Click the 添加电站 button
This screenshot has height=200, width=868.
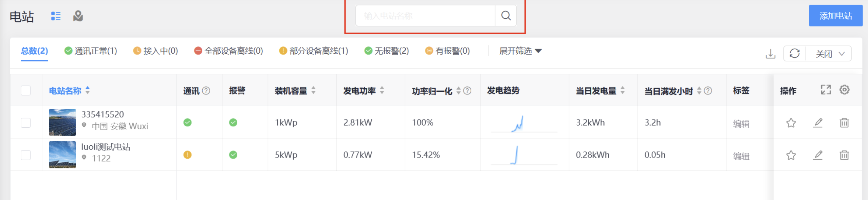point(835,16)
